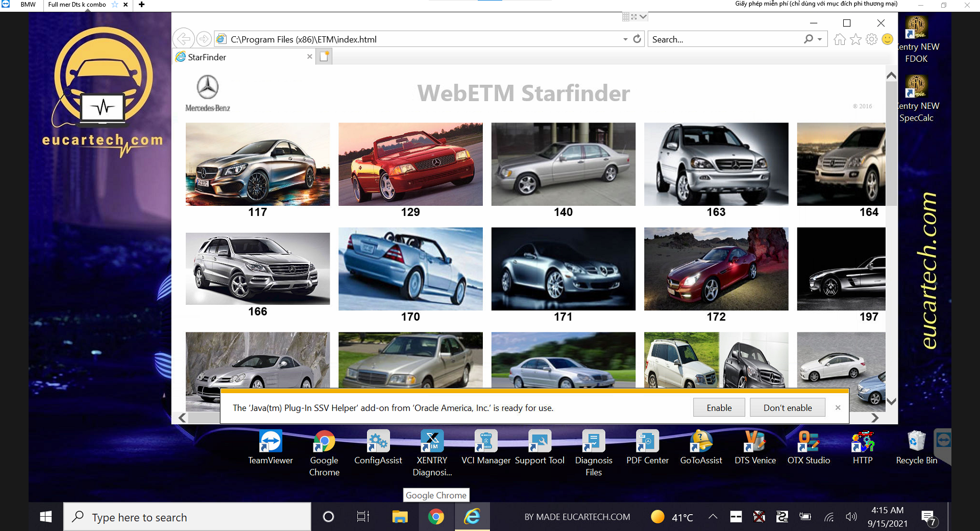Select model 129 red convertible thumbnail
Viewport: 980px width, 531px height.
pos(410,164)
